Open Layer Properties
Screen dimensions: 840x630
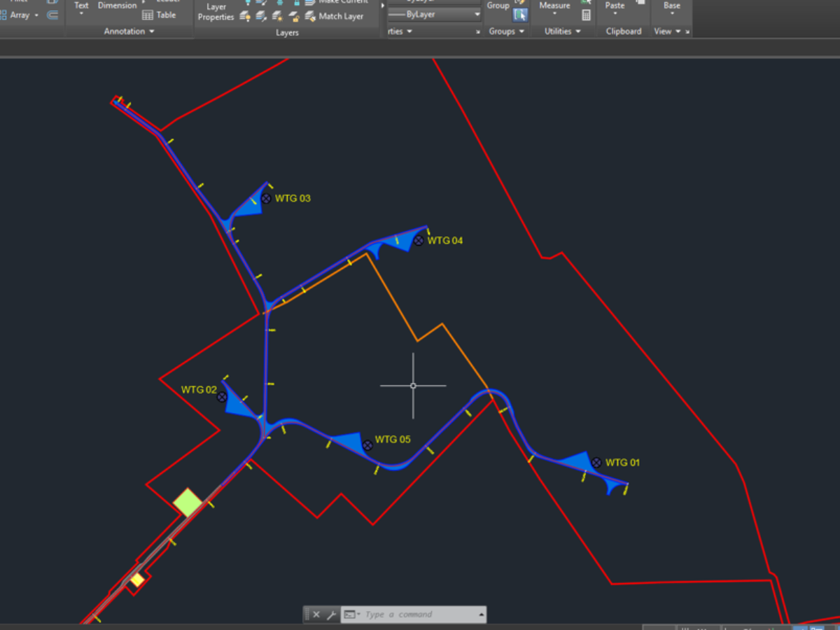point(216,12)
